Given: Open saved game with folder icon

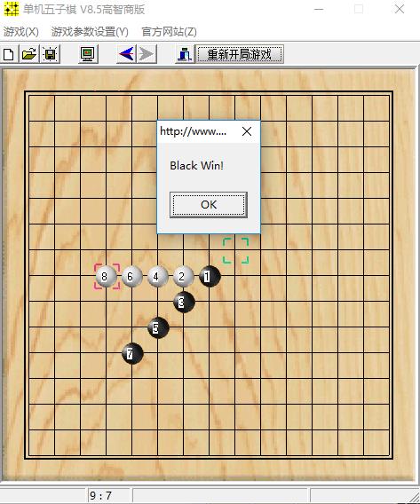Looking at the screenshot, I should (x=29, y=54).
